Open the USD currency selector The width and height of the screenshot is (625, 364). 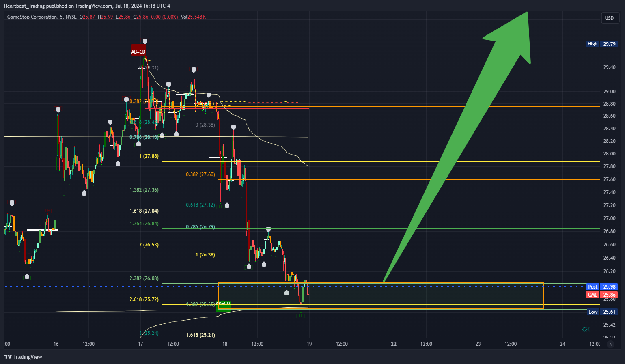point(610,18)
